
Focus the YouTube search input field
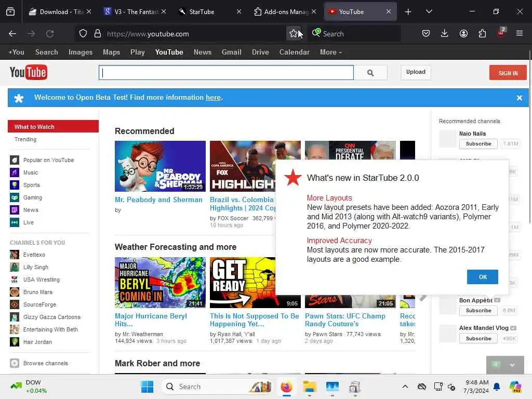tap(226, 73)
